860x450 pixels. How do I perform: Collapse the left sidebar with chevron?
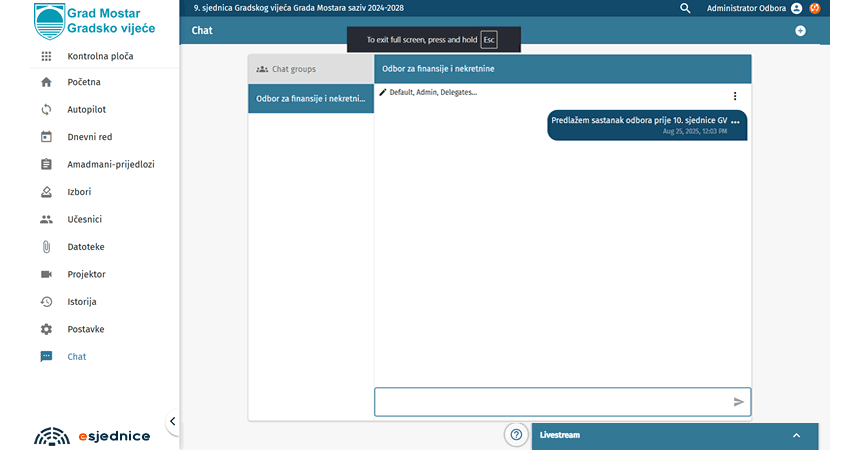172,422
